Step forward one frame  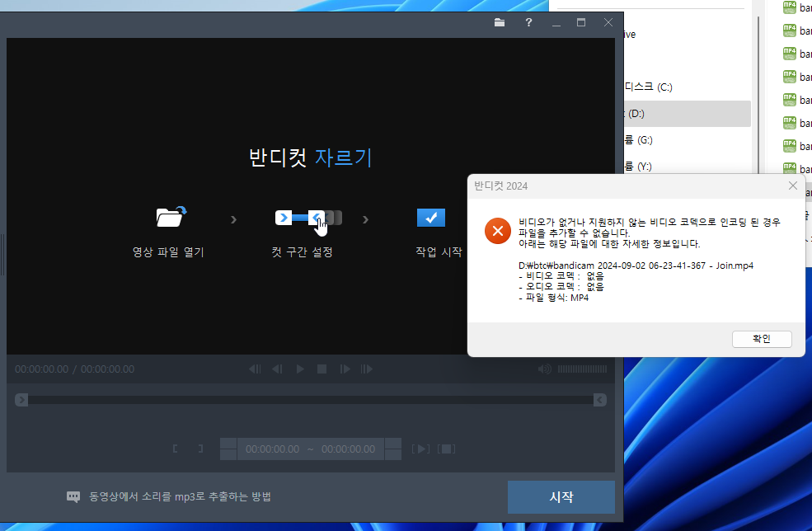click(345, 369)
